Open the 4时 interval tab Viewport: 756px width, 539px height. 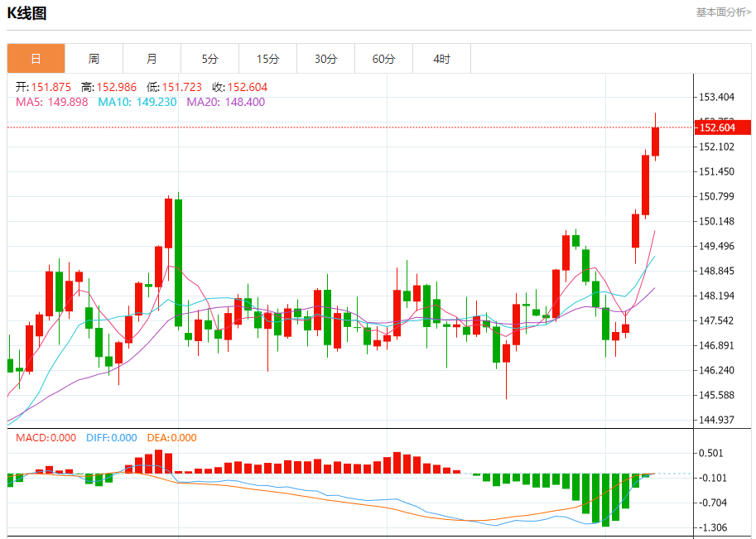tap(441, 59)
